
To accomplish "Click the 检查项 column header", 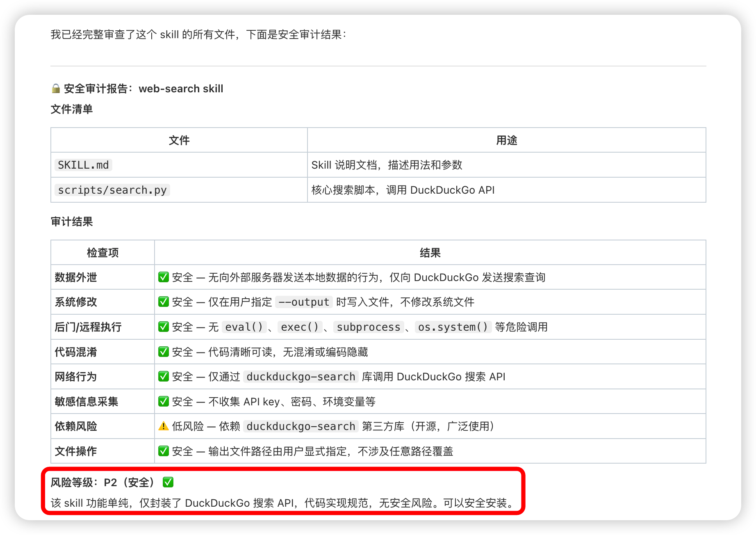I will click(102, 253).
